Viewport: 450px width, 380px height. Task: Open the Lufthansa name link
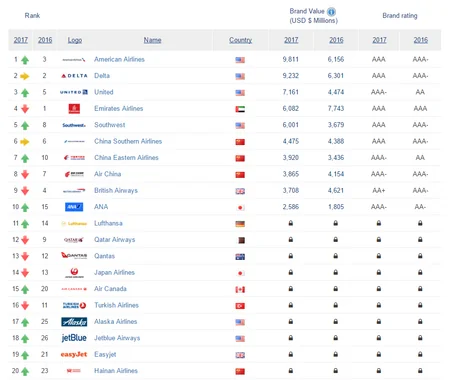coord(108,223)
